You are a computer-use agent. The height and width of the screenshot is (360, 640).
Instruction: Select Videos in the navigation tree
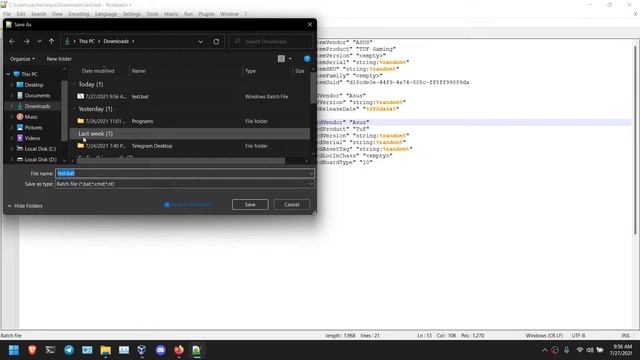click(32, 138)
